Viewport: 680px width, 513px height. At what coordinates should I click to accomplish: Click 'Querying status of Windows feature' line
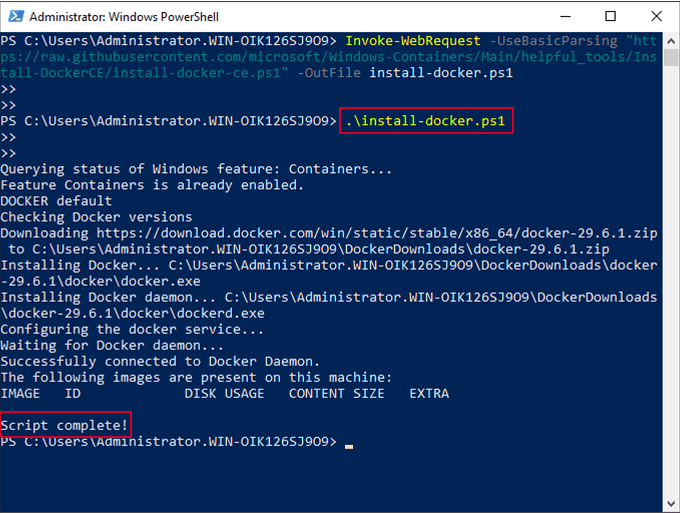tap(196, 169)
